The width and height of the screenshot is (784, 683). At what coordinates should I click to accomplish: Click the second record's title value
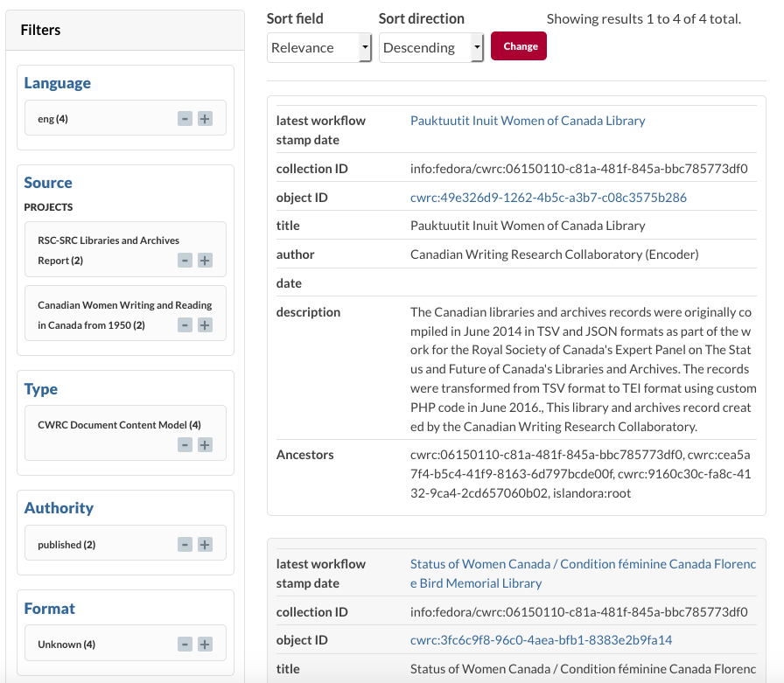pos(583,669)
